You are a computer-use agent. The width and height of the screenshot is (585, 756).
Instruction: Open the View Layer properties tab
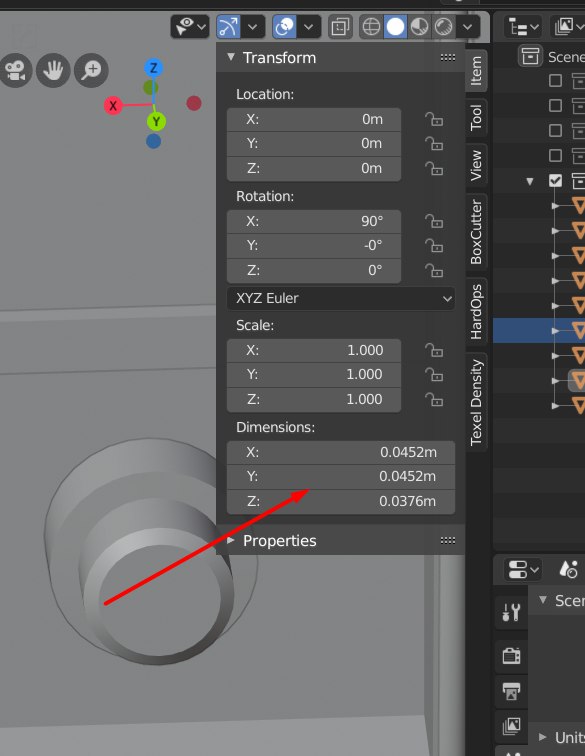511,726
